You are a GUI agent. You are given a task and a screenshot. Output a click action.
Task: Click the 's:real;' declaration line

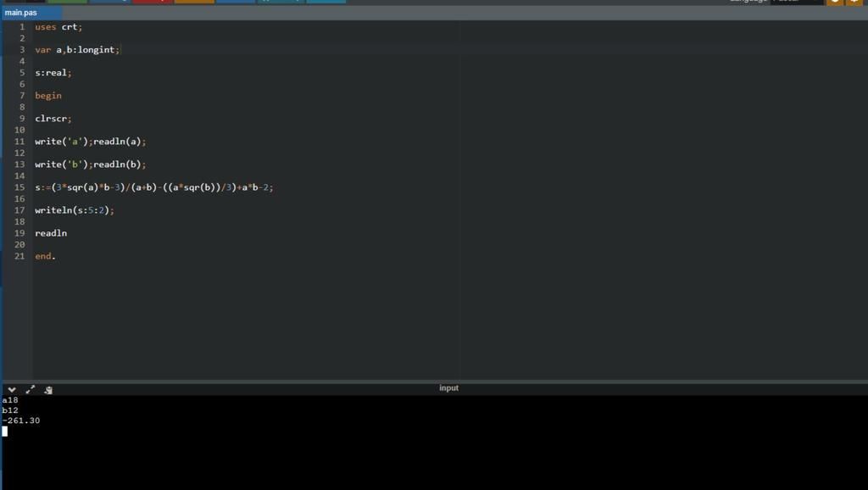pos(53,73)
